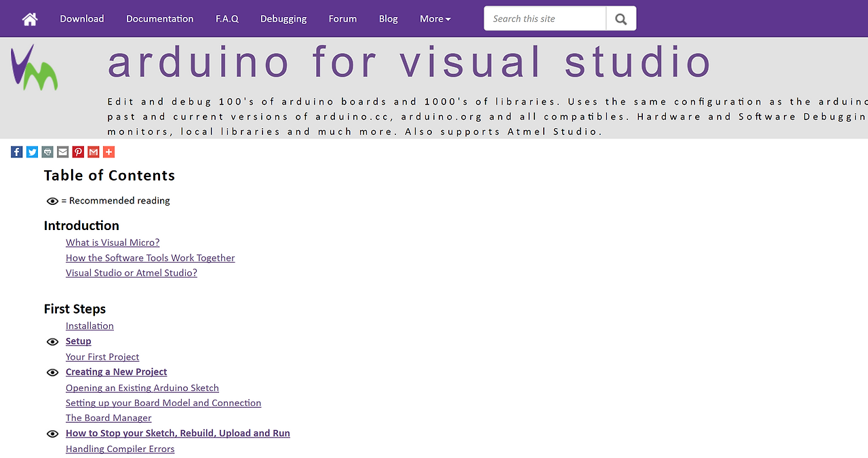This screenshot has height=458, width=868.
Task: Open Your First Project link
Action: [x=102, y=357]
